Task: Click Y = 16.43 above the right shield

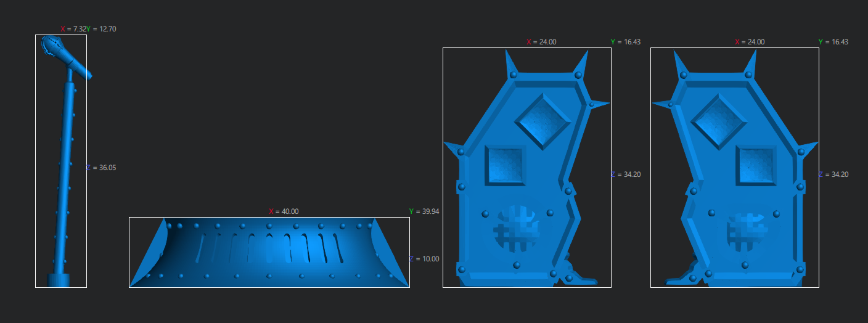Action: 833,42
